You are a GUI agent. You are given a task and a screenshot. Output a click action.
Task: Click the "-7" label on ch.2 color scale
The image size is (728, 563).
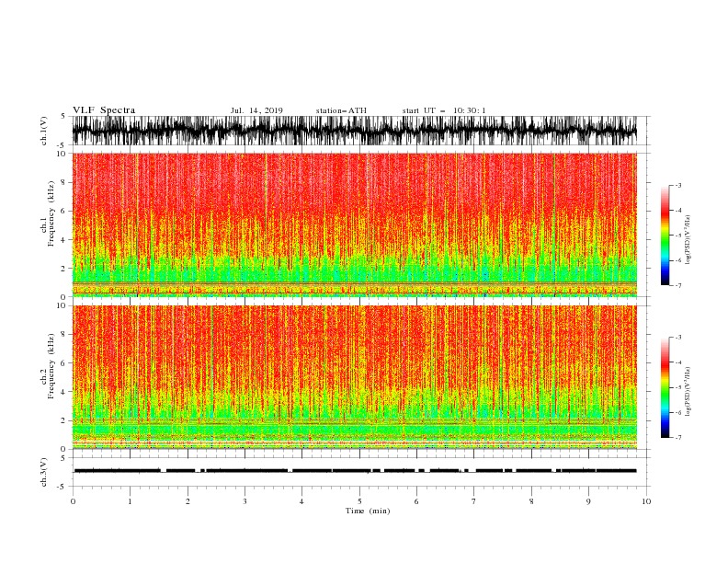[x=677, y=437]
